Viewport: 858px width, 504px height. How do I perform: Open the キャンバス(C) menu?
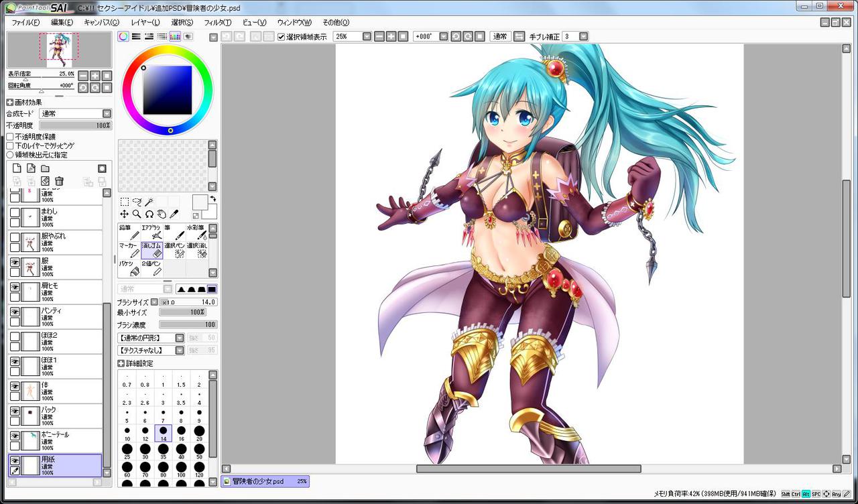point(101,23)
